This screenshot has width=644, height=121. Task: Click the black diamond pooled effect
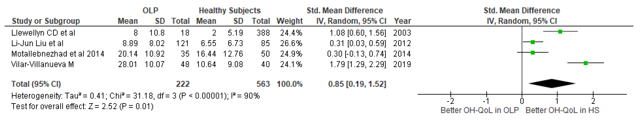click(552, 84)
